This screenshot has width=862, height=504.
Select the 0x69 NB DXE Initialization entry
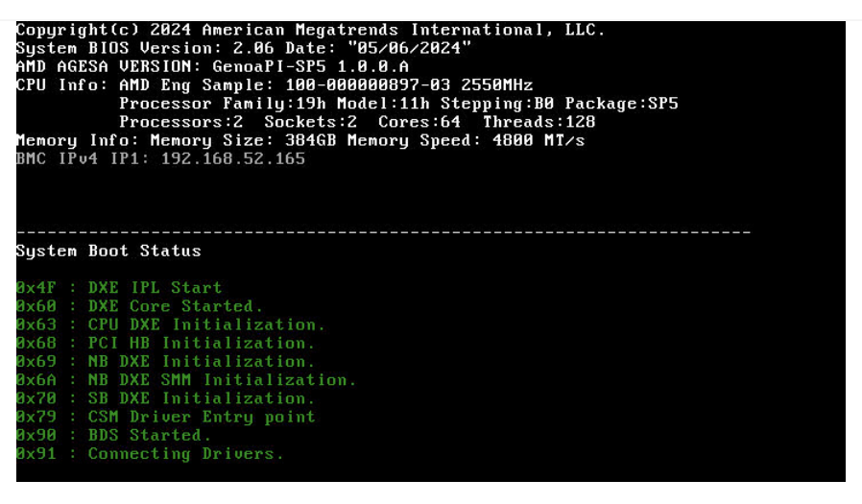pyautogui.click(x=165, y=361)
